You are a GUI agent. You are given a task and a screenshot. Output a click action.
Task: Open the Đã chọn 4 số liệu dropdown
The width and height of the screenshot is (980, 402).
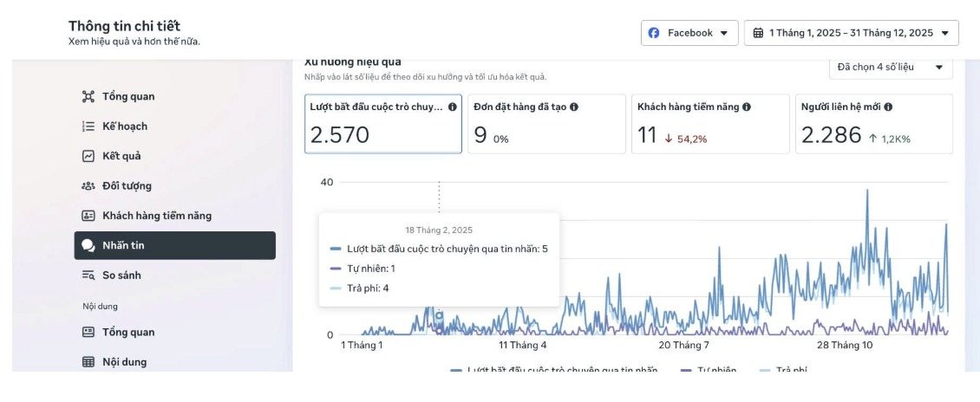891,68
